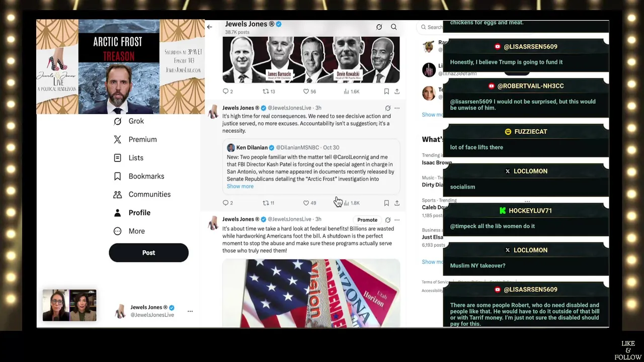The width and height of the screenshot is (644, 362).
Task: Open the flag image in the benefits post
Action: click(x=311, y=293)
